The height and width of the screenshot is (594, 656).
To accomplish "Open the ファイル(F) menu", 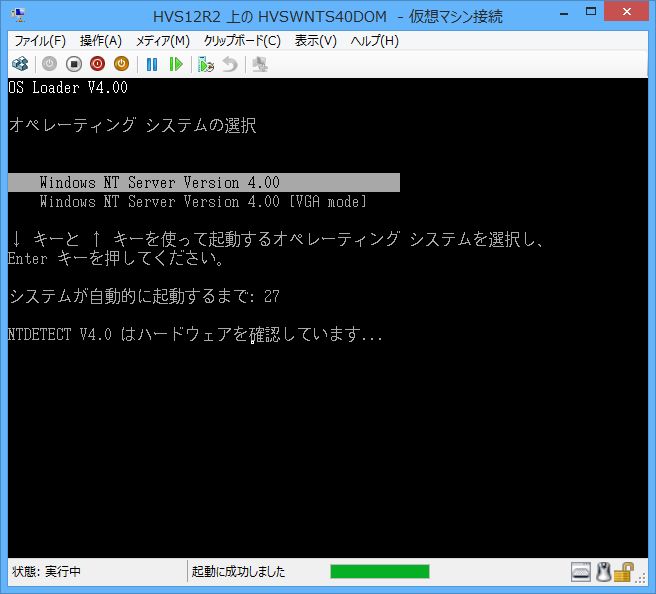I will [x=40, y=41].
